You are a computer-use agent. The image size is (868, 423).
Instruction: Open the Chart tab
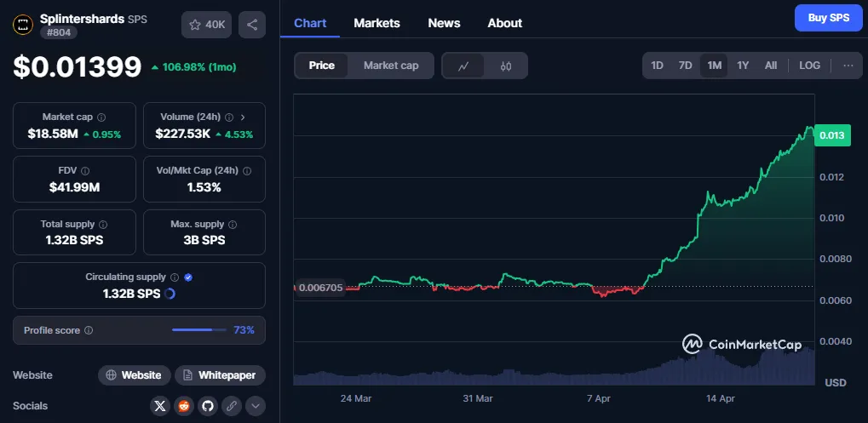310,23
